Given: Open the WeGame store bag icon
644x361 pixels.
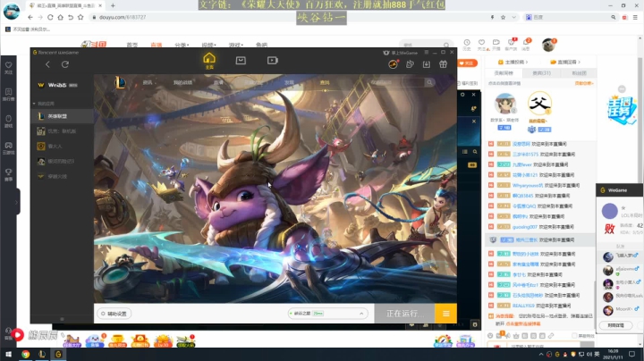Looking at the screenshot, I should (x=241, y=60).
